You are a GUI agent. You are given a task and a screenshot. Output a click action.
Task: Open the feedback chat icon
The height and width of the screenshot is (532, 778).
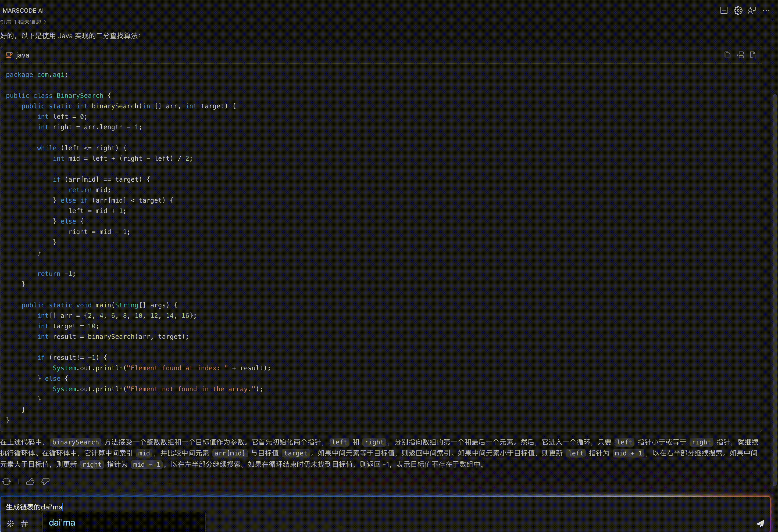(x=752, y=10)
